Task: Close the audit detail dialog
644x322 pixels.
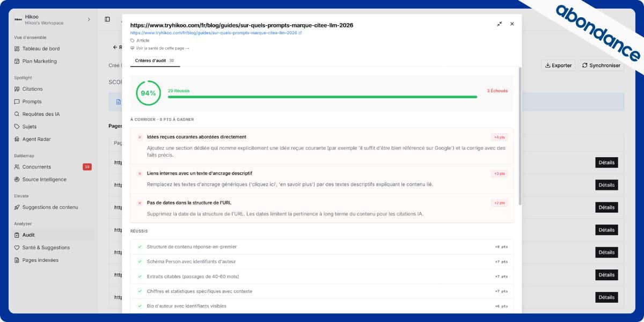Action: tap(512, 24)
